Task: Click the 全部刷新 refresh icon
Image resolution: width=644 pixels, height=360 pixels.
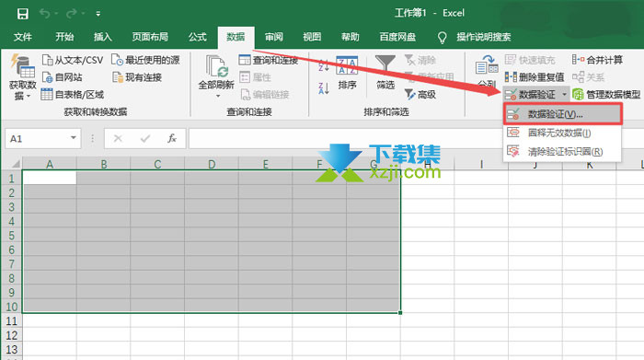Action: tap(216, 66)
